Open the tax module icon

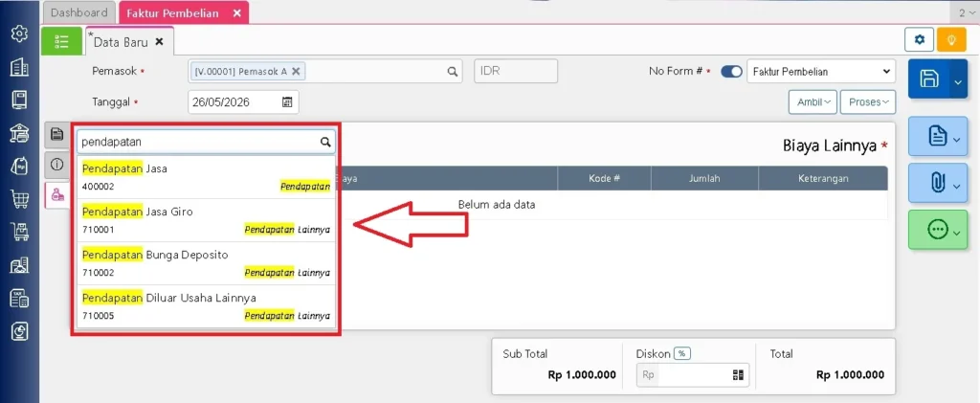19,299
